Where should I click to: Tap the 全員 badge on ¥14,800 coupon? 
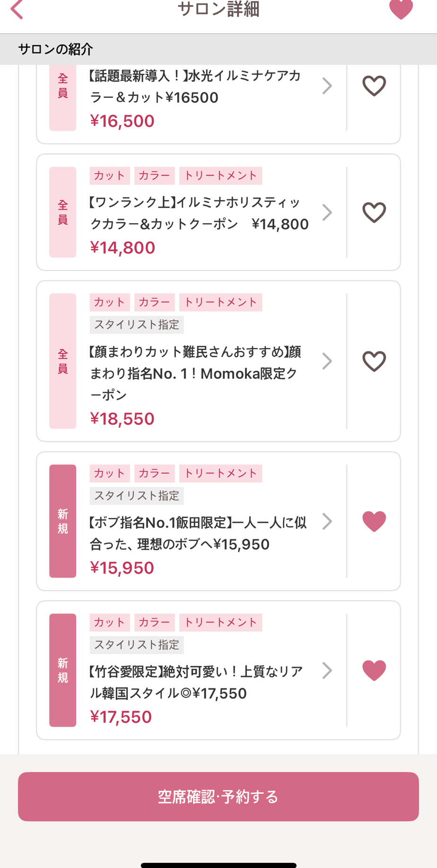[x=63, y=212]
